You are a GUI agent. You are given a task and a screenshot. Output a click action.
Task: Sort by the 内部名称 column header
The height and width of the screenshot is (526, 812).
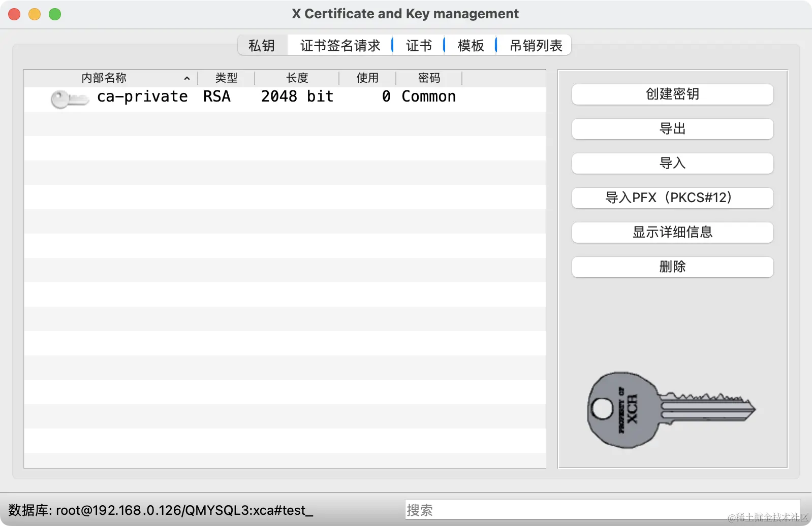tap(111, 78)
